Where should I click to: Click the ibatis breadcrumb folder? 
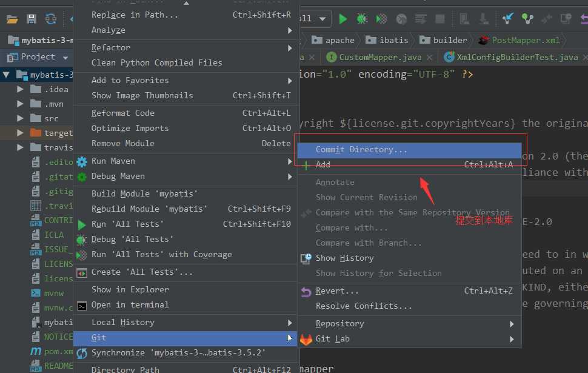point(387,40)
